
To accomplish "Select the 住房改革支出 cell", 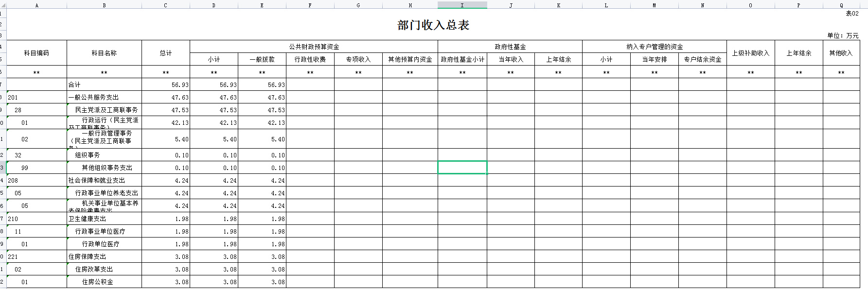I will click(x=104, y=269).
